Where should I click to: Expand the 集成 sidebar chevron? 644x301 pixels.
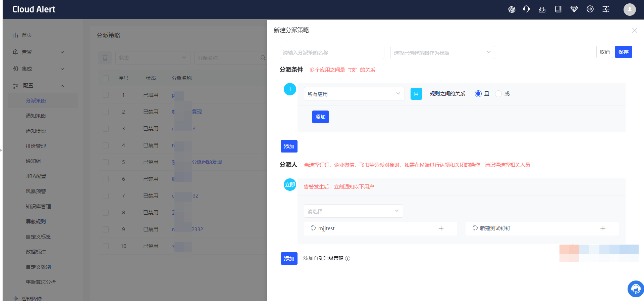(x=62, y=69)
